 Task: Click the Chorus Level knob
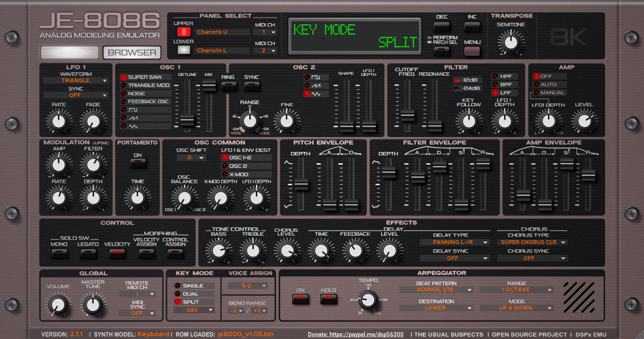tap(287, 251)
